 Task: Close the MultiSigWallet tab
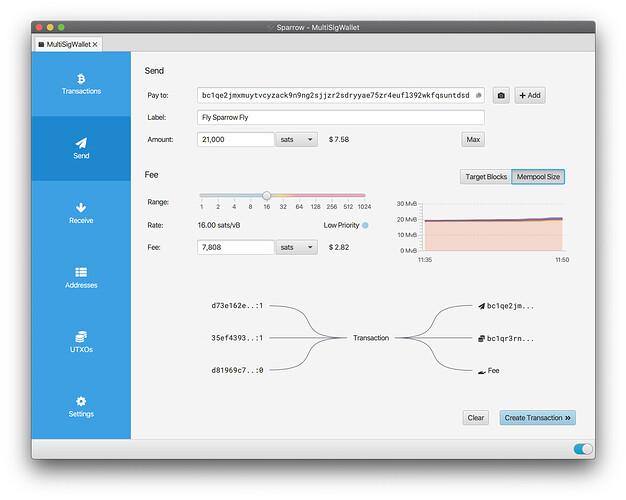click(95, 44)
